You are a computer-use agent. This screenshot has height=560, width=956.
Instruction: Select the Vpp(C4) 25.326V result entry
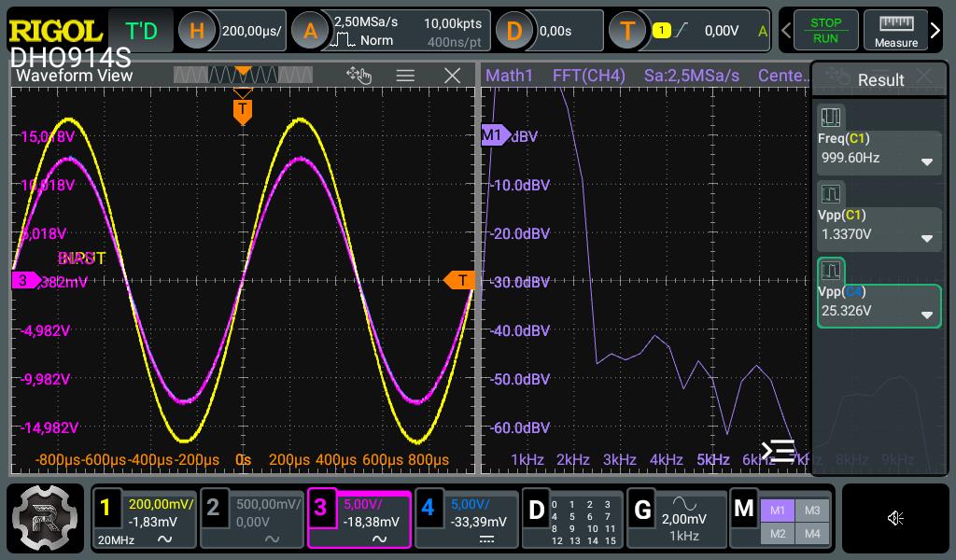click(879, 306)
